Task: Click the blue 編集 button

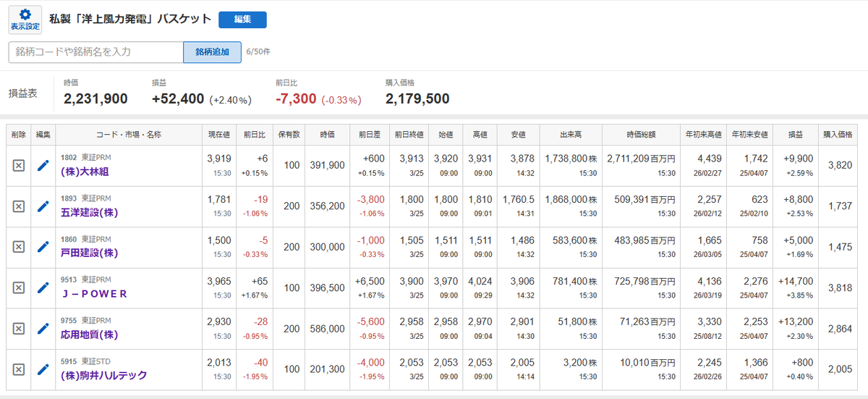Action: click(x=242, y=20)
